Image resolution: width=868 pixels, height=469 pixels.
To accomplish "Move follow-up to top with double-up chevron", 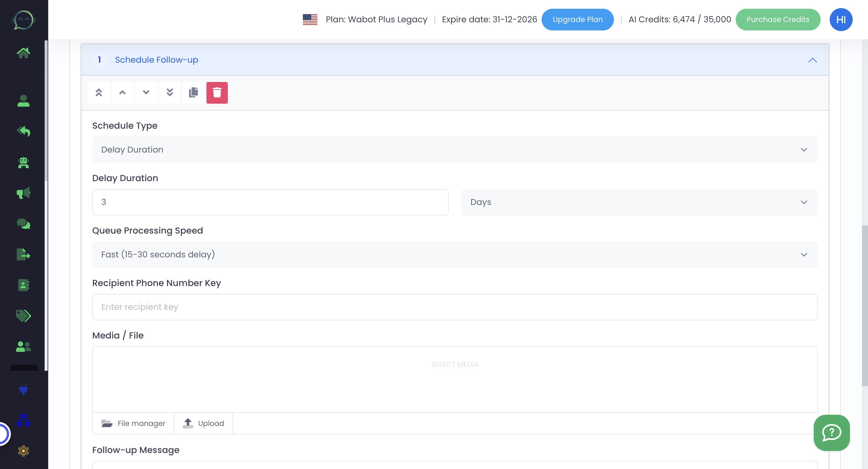I will 99,93.
